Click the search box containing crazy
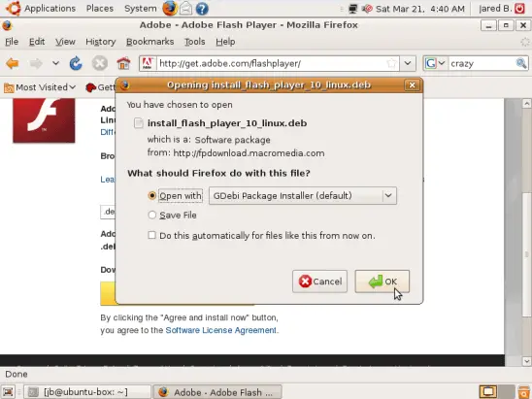The width and height of the screenshot is (532, 399). click(482, 63)
